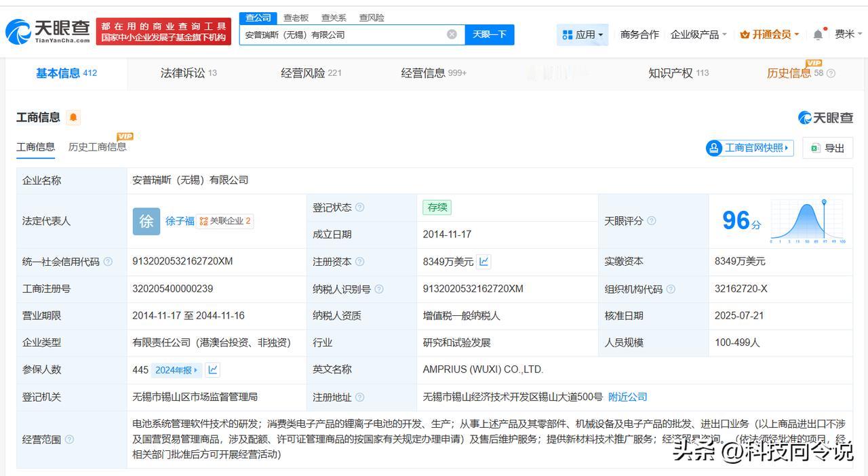The height and width of the screenshot is (476, 868).
Task: Click help icon next to 统一社会信用代码
Action: coord(108,262)
